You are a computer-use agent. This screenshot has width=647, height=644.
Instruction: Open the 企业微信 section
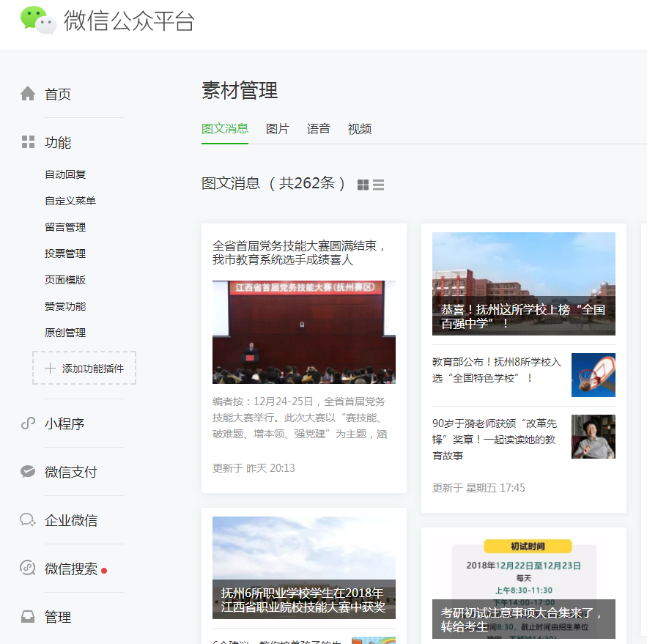[71, 520]
